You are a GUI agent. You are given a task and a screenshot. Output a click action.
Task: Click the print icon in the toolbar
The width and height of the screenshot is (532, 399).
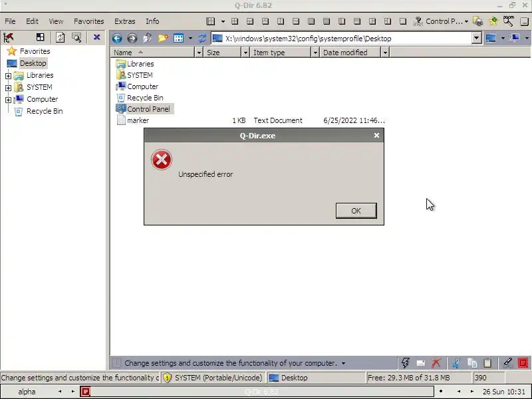pos(477,21)
